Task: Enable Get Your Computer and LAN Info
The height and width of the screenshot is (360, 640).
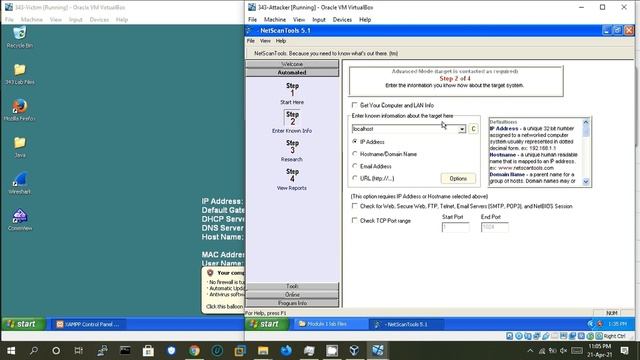Action: (355, 105)
